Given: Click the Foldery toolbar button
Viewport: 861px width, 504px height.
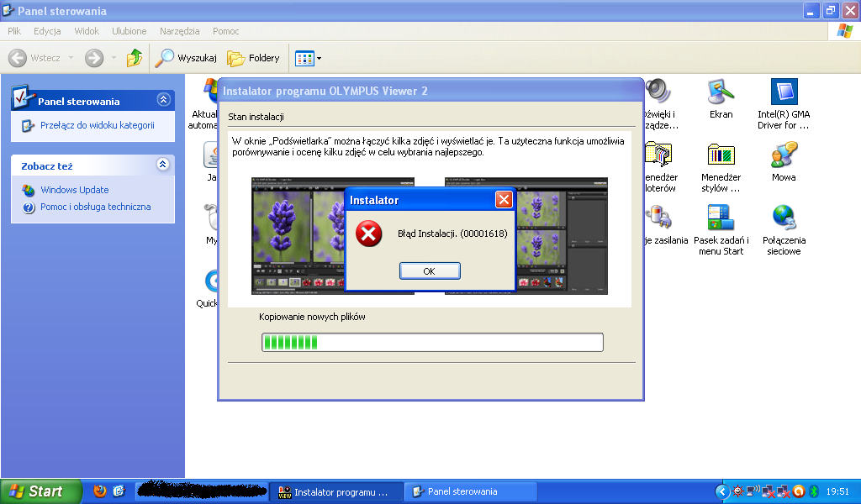Looking at the screenshot, I should tap(253, 58).
